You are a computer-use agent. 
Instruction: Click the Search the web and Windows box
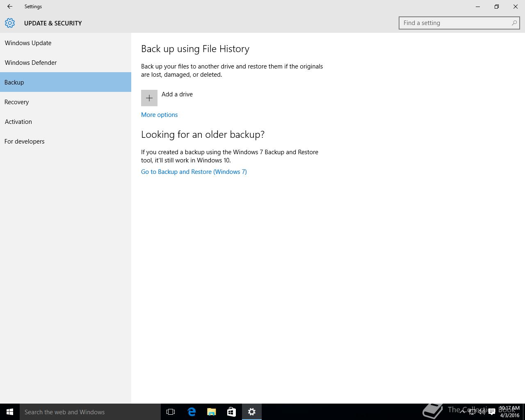90,412
